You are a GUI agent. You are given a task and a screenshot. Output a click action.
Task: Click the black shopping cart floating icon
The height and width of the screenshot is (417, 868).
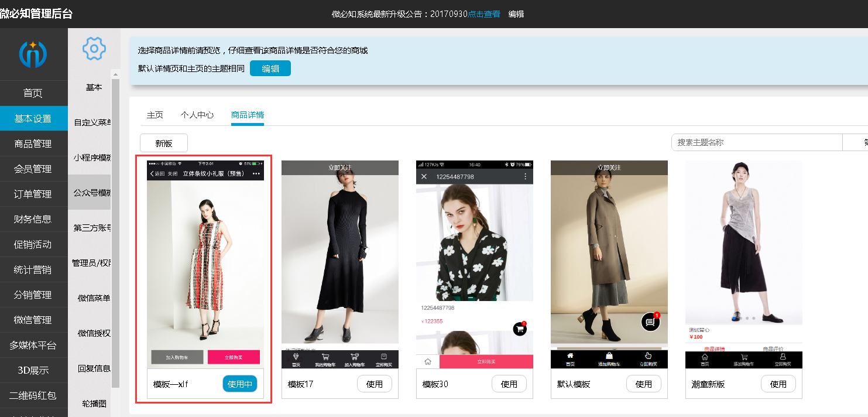(x=519, y=329)
